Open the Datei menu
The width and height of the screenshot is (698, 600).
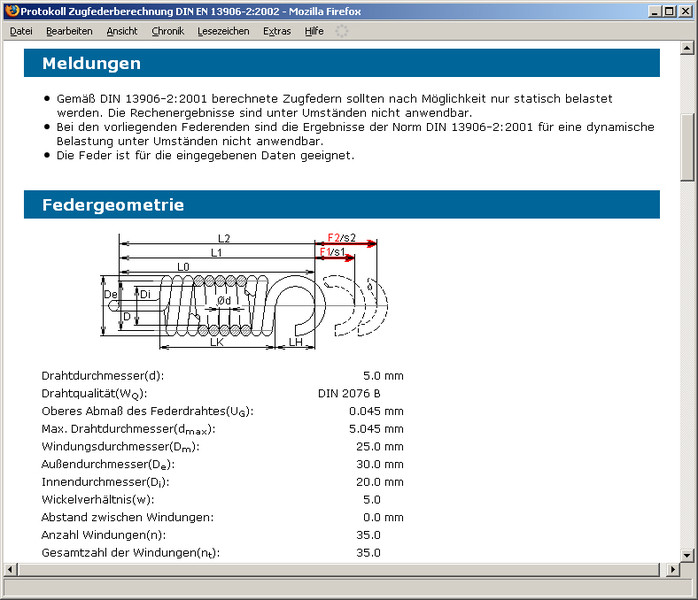pos(21,31)
